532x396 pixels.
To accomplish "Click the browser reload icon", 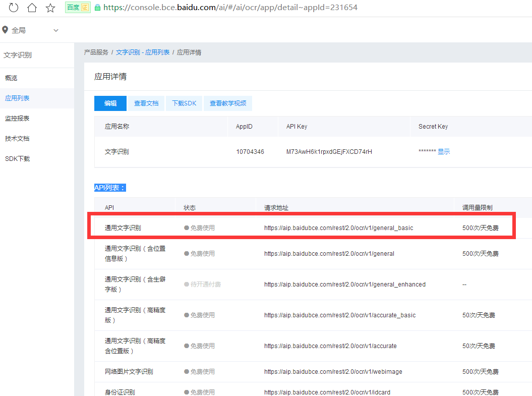I will (x=14, y=8).
